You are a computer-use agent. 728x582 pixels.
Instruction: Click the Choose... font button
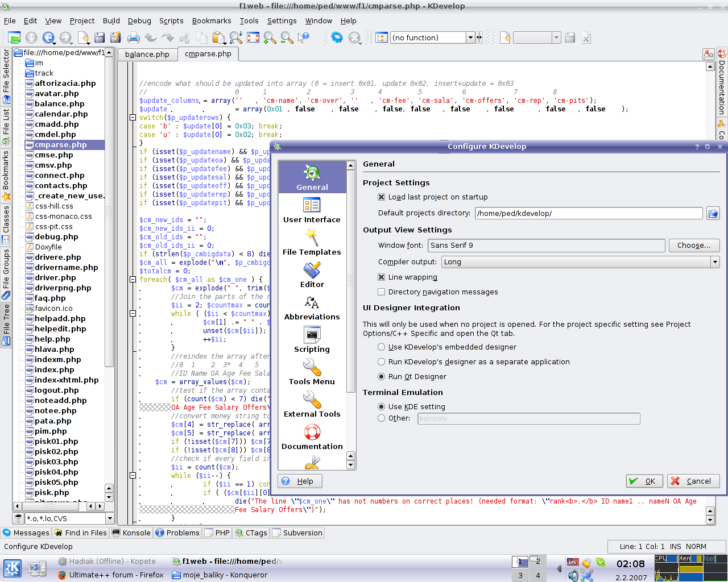(x=694, y=246)
